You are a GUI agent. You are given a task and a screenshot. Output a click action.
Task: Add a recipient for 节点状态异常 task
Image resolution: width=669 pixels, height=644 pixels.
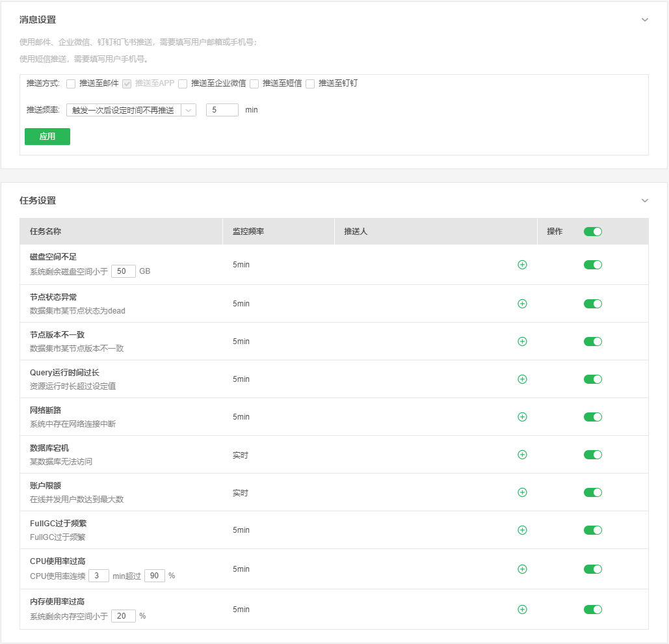522,304
